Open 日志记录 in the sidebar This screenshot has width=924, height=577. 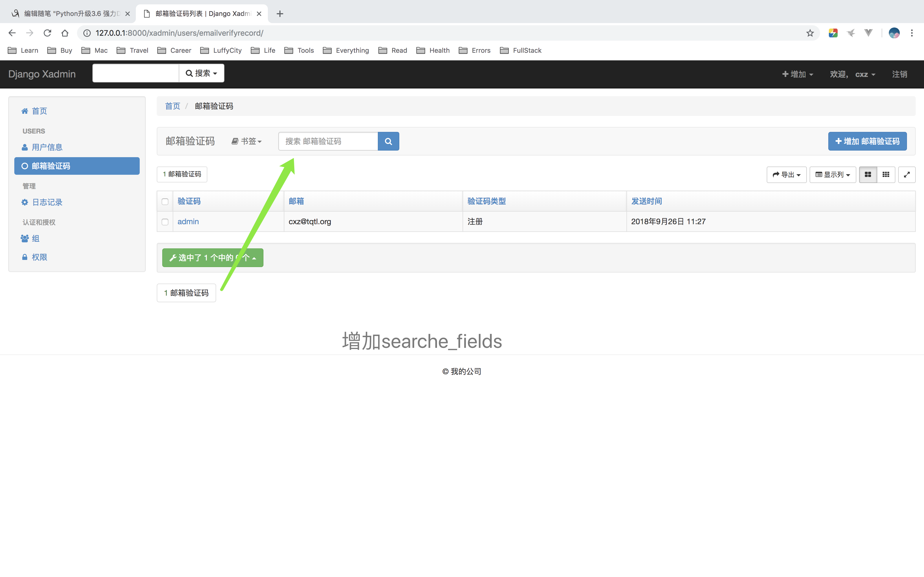(46, 202)
